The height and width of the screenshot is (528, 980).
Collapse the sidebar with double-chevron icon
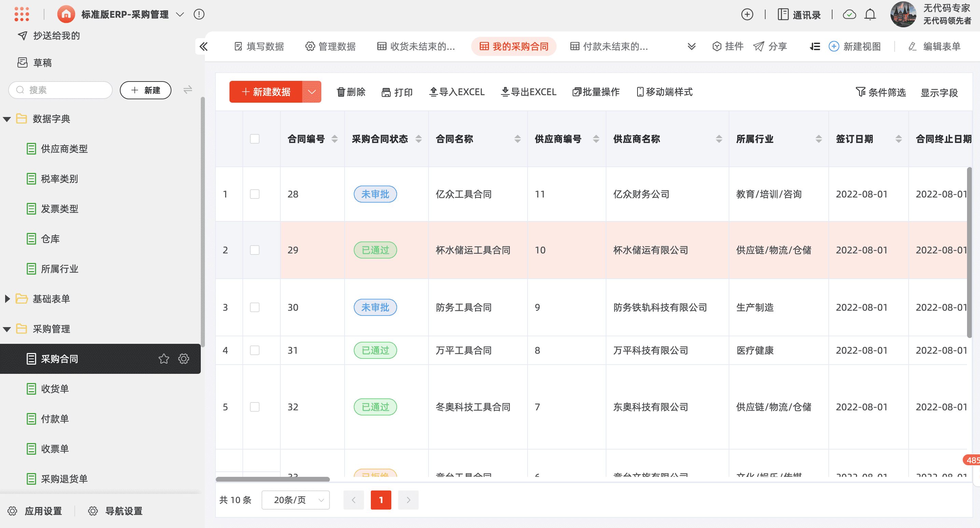click(204, 46)
